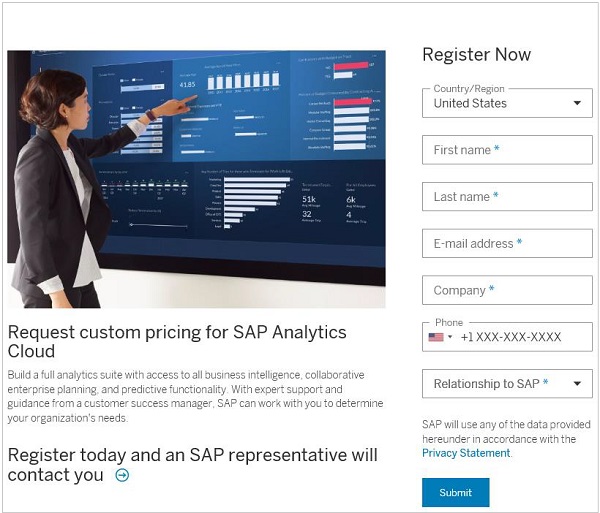
Task: Click 'Register today and an SAP representative' text
Action: [x=192, y=455]
